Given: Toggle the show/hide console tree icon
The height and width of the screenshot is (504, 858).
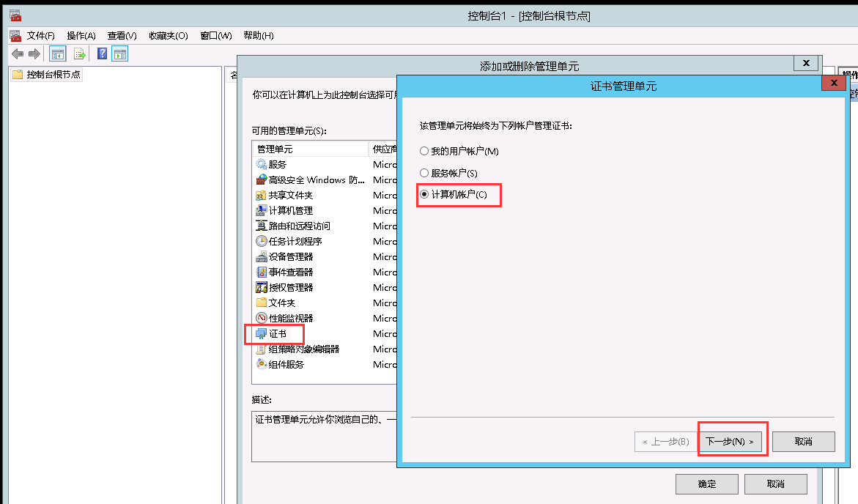Looking at the screenshot, I should coord(57,53).
